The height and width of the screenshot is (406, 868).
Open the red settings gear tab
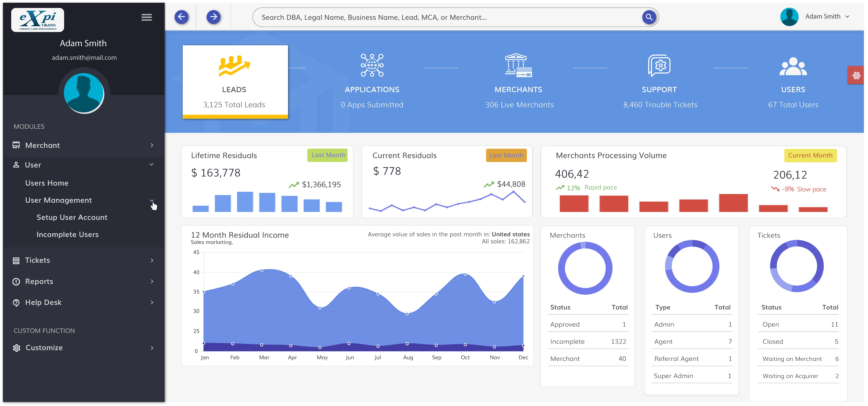[856, 75]
